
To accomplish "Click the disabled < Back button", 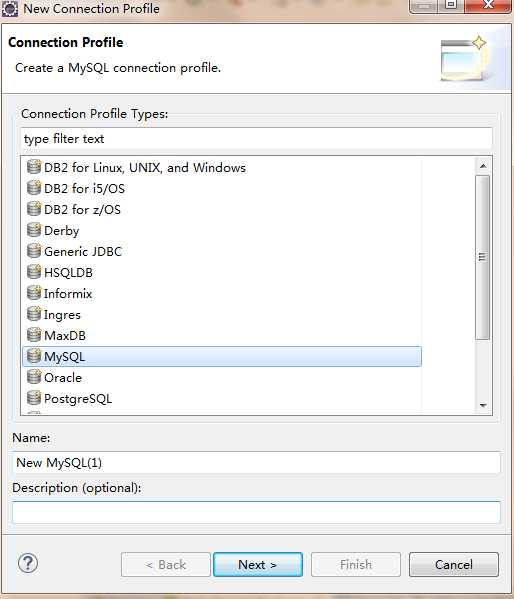I will click(166, 564).
